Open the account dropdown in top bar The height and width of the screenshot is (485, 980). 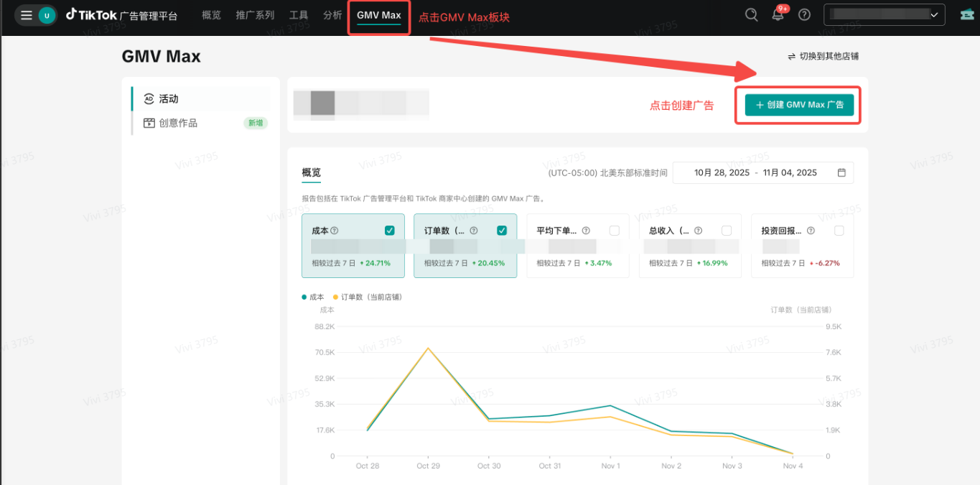[x=883, y=14]
